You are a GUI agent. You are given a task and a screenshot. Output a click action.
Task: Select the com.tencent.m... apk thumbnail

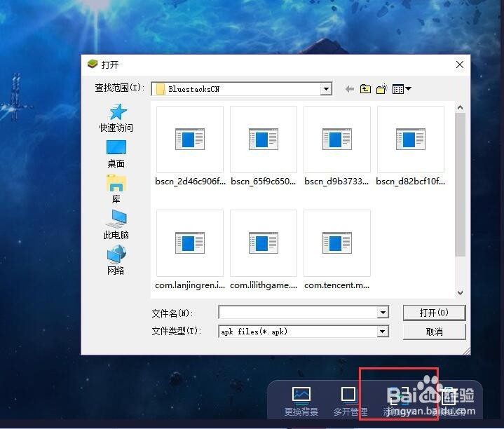pos(337,243)
